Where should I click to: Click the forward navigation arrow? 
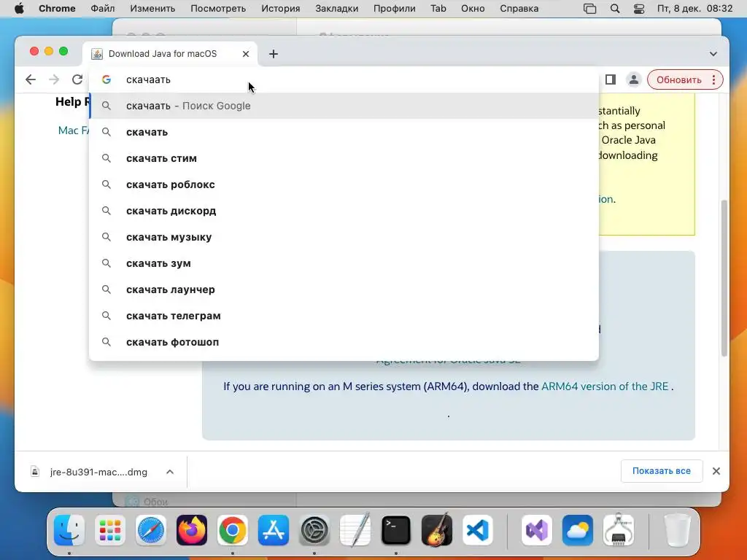point(54,79)
